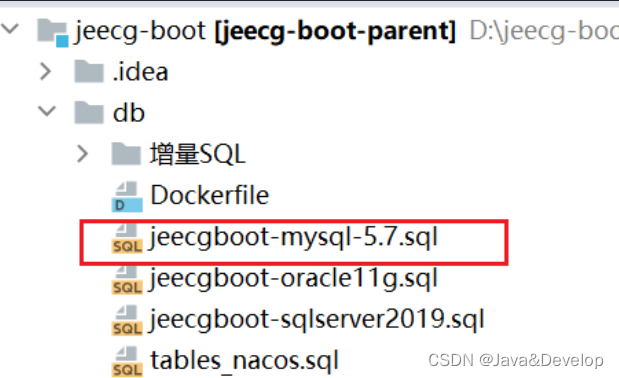
Task: Collapse the db folder
Action: [47, 111]
